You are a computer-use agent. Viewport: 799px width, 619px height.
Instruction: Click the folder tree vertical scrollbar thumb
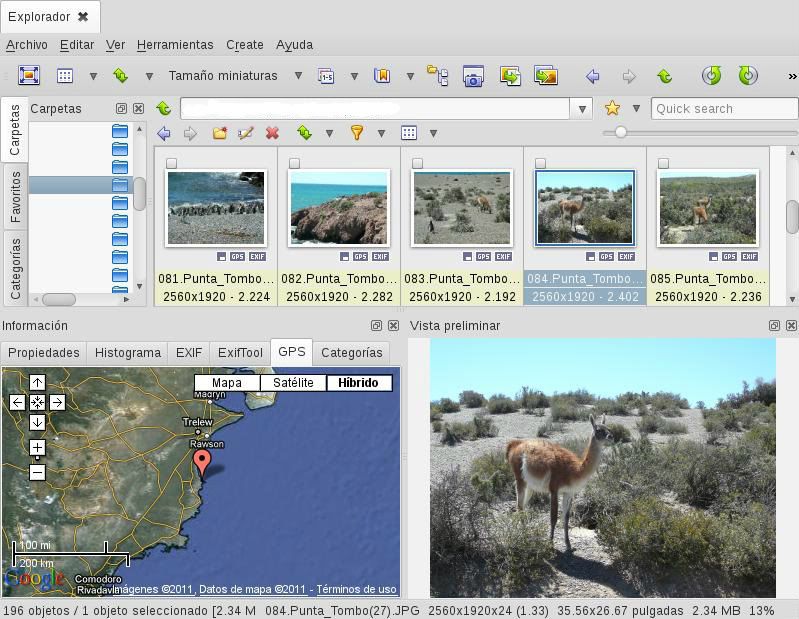[139, 194]
